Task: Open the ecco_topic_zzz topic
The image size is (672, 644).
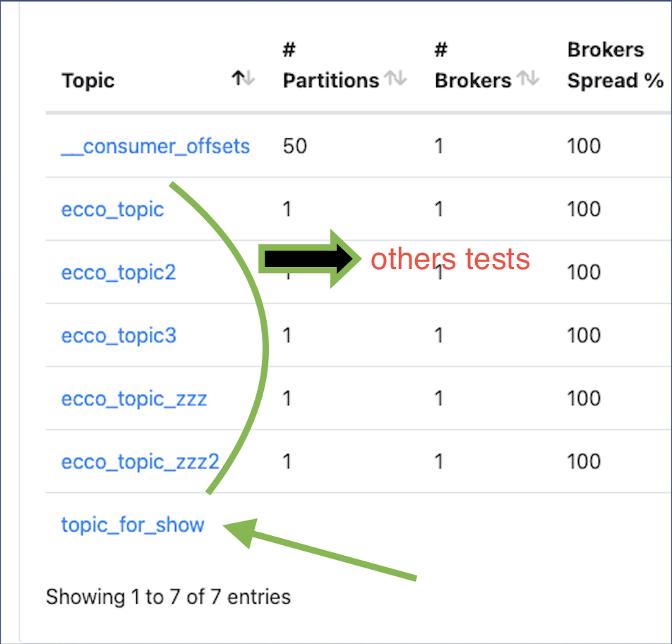Action: (134, 398)
